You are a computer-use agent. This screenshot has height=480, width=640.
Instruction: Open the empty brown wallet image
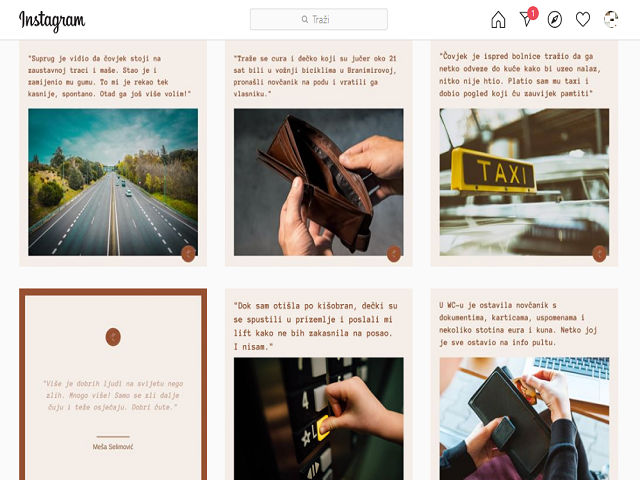point(319,182)
